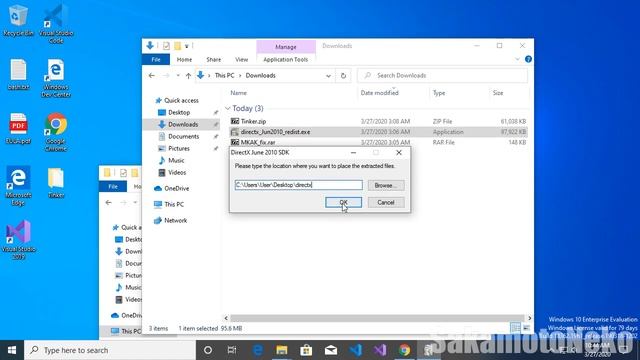Collapse the Today (3) group
The height and width of the screenshot is (360, 640).
[228, 108]
